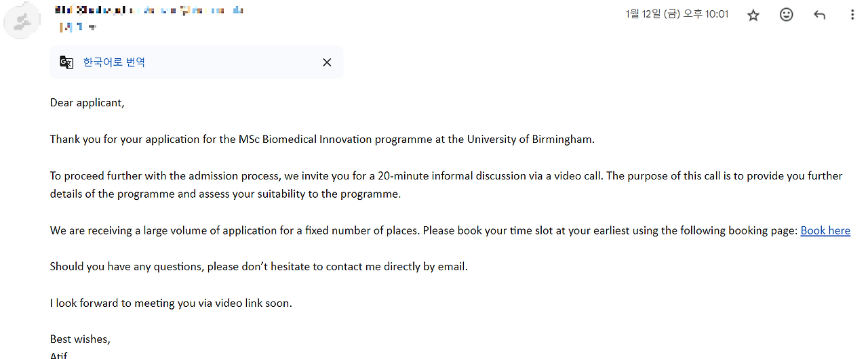
Task: Click the "Best wishes," sign-off
Action: coord(80,339)
